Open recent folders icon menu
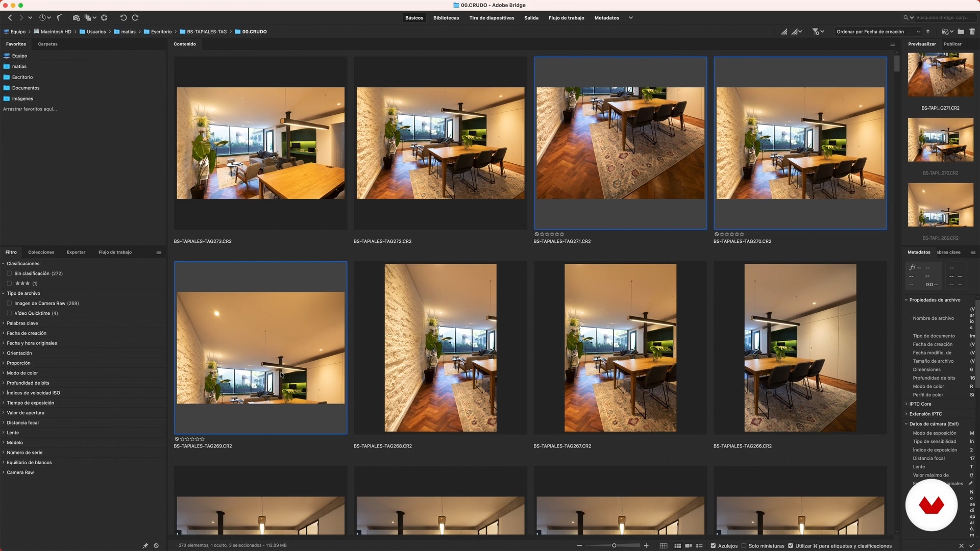This screenshot has height=551, width=980. pyautogui.click(x=947, y=32)
